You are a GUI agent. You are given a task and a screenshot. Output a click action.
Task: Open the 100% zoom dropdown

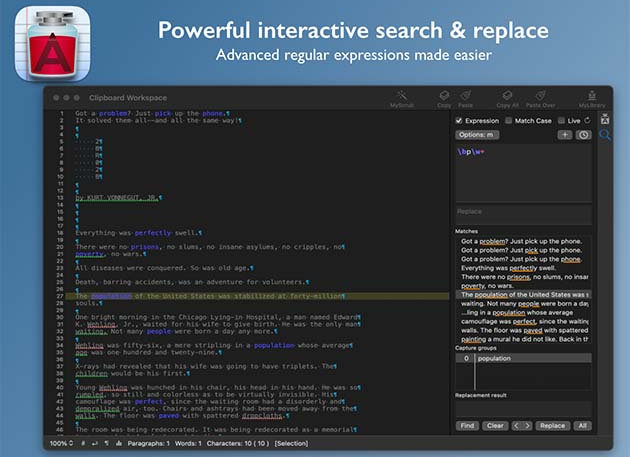[x=60, y=442]
